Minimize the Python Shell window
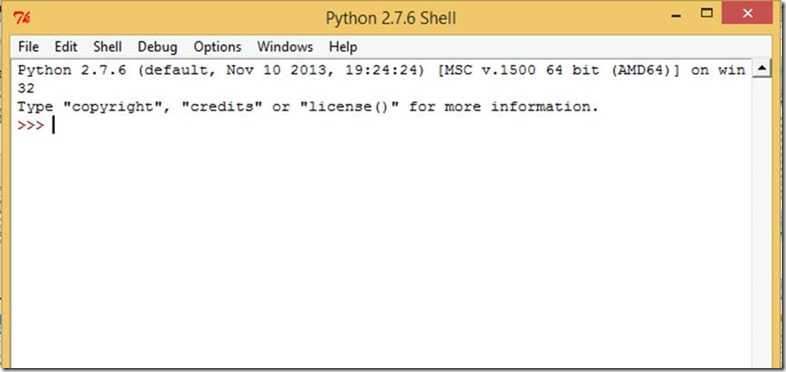The image size is (786, 372). [676, 14]
